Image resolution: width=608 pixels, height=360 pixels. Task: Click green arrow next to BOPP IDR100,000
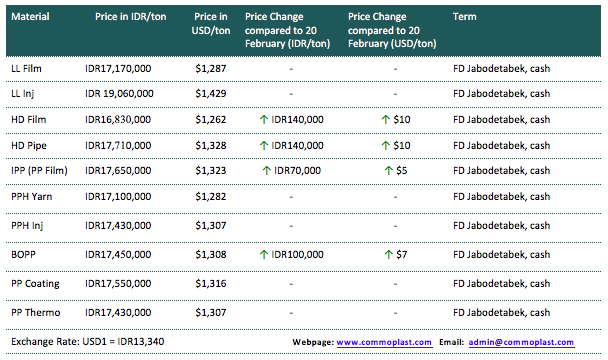click(264, 254)
